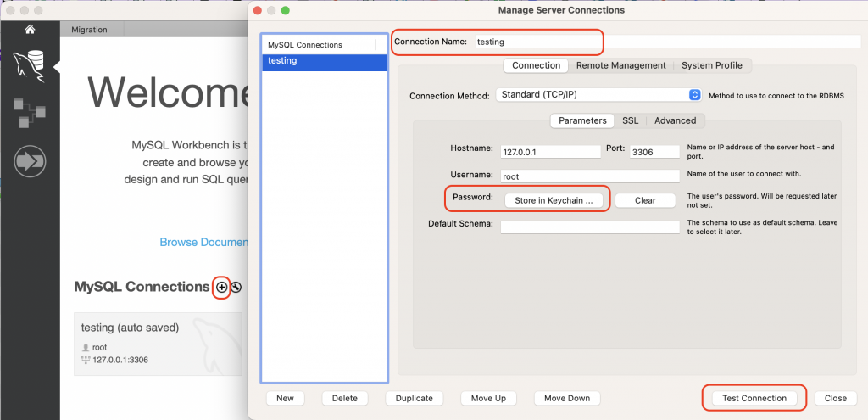Click the Move Down button
This screenshot has width=868, height=420.
pyautogui.click(x=567, y=398)
